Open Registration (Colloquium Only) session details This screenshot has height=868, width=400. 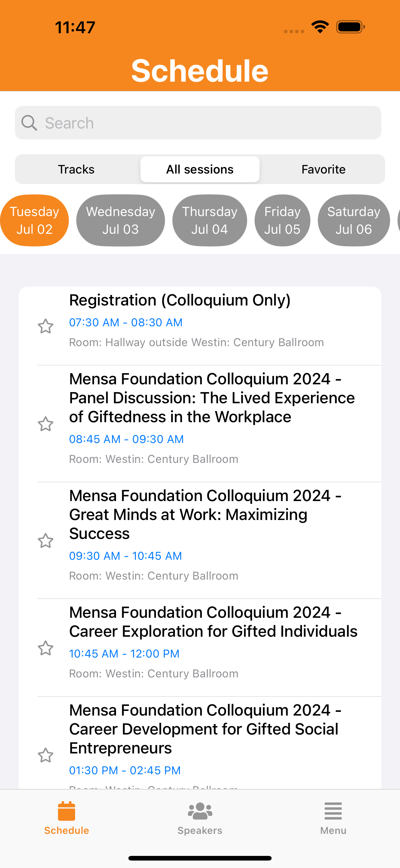pyautogui.click(x=200, y=326)
